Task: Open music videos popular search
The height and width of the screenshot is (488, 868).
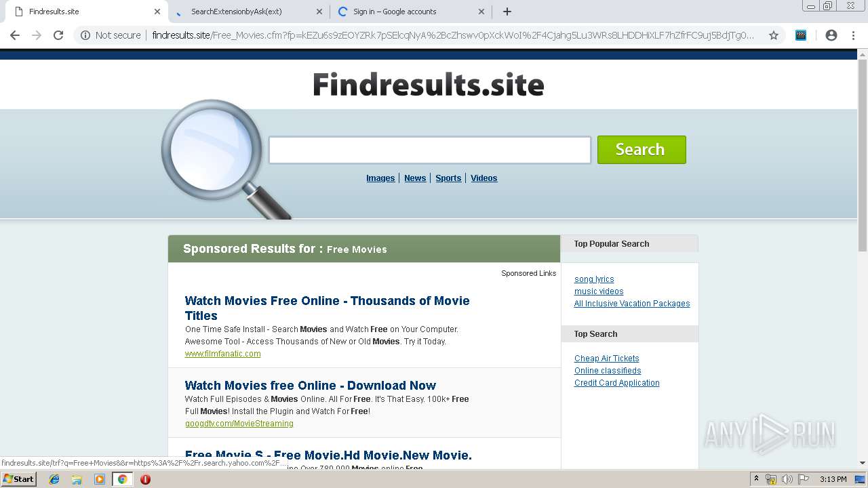Action: click(599, 291)
